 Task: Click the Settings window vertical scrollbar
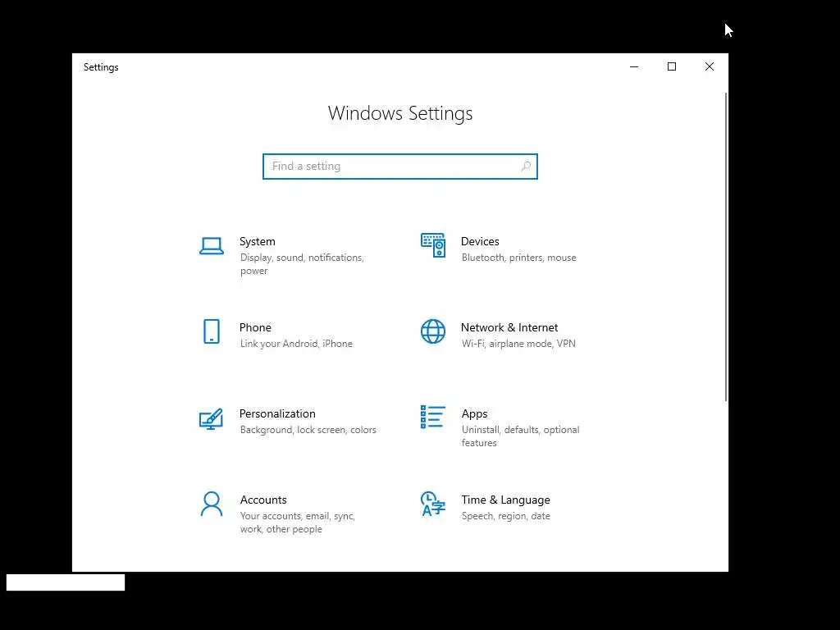tap(726, 246)
